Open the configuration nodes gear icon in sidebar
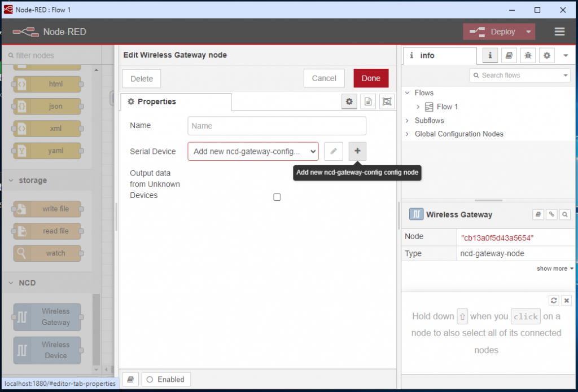The image size is (578, 392). 546,56
